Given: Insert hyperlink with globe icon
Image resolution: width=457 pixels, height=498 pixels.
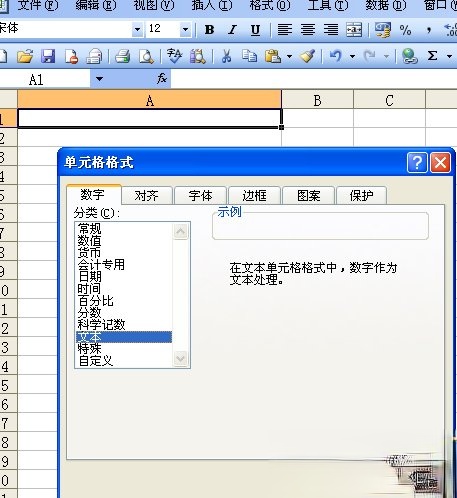Looking at the screenshot, I should pyautogui.click(x=409, y=56).
